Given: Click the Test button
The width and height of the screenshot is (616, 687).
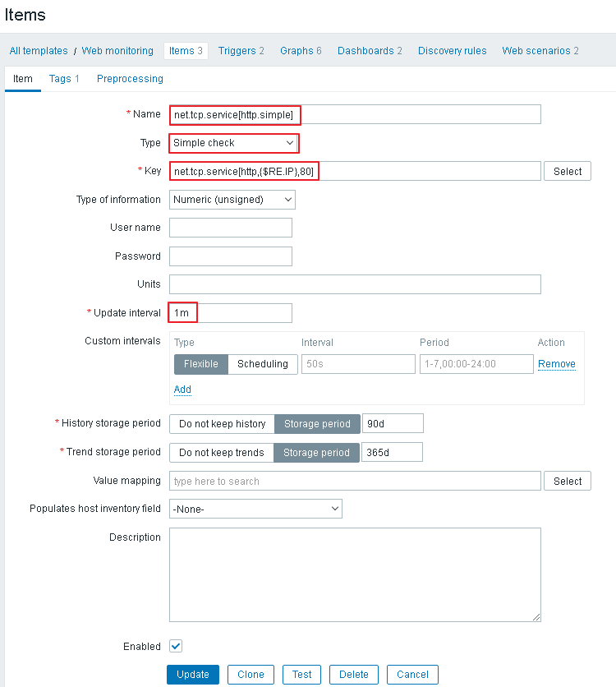Looking at the screenshot, I should pos(301,675).
